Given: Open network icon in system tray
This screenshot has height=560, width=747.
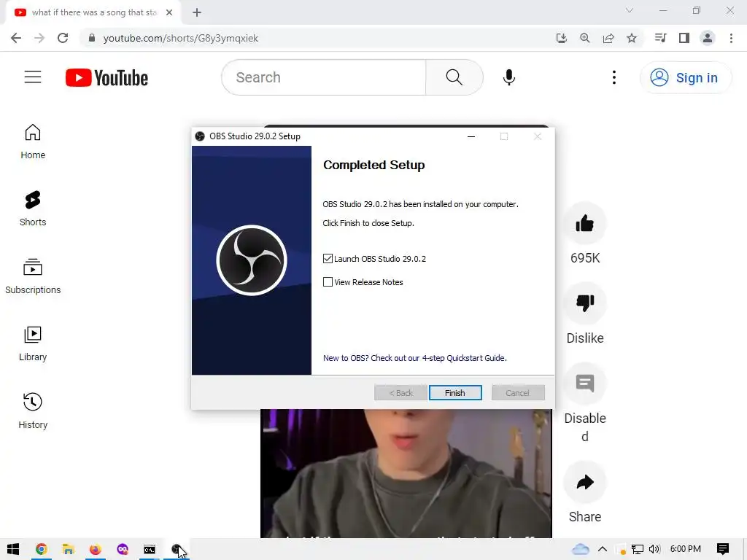Looking at the screenshot, I should (x=637, y=549).
